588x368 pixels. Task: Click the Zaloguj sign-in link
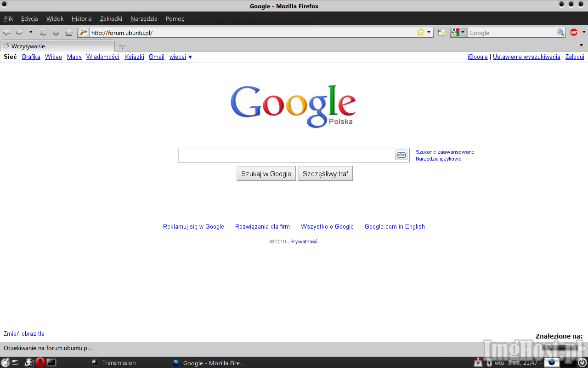coord(575,57)
